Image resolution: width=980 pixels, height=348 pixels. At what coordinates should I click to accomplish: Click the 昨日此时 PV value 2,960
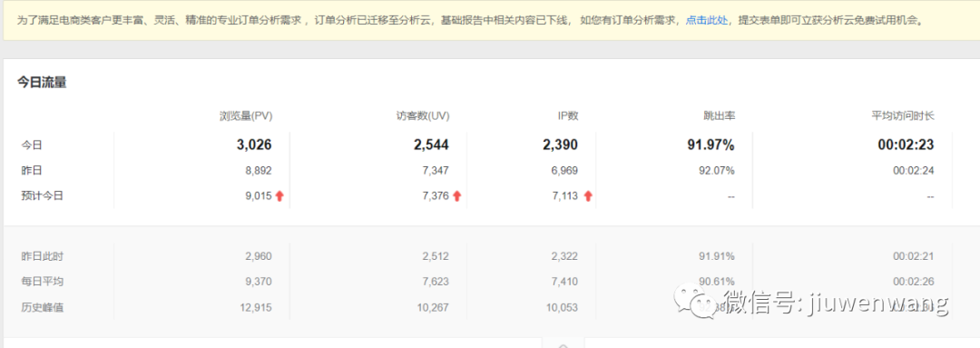[x=260, y=256]
